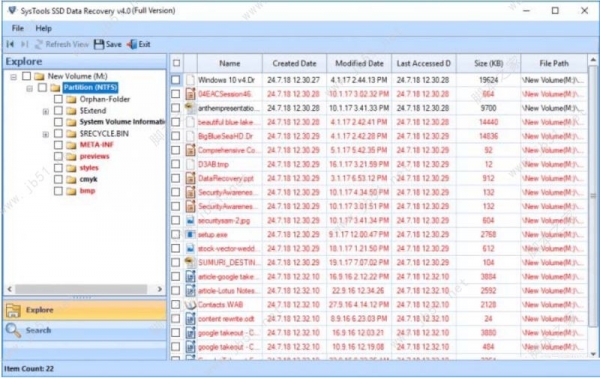Click the stock-vector-wedd image icon
The height and width of the screenshot is (378, 600).
coord(190,249)
